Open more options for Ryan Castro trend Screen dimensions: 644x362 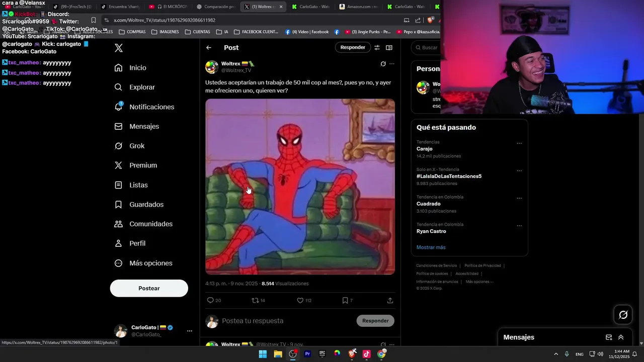coord(519,226)
